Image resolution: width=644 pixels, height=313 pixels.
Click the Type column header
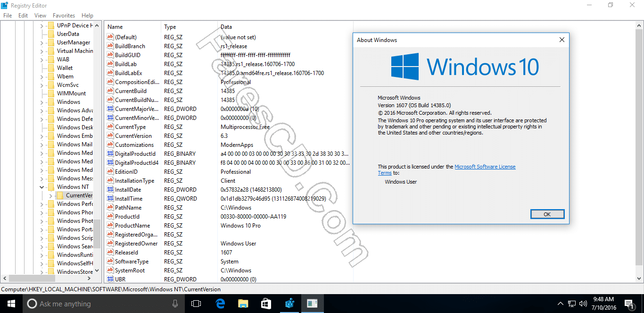click(x=190, y=27)
